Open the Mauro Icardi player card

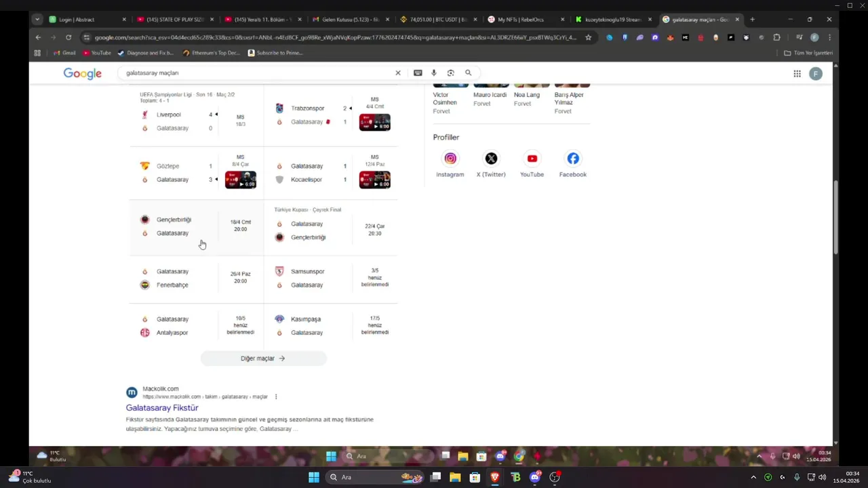(490, 95)
